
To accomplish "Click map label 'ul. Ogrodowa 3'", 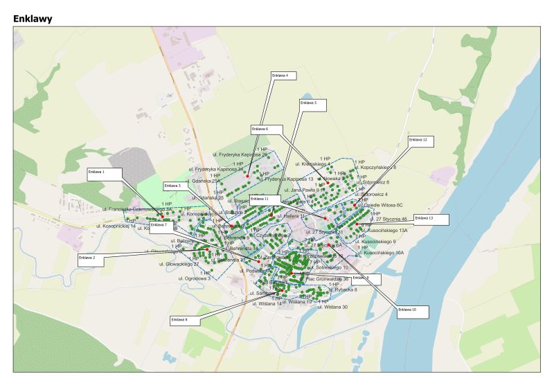I will pos(195,278).
